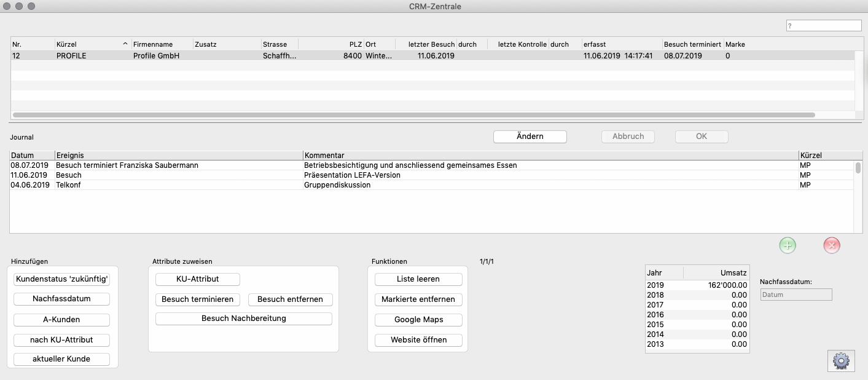Screen dimensions: 868x380
Task: Click the Besuch terminieren button
Action: (197, 299)
